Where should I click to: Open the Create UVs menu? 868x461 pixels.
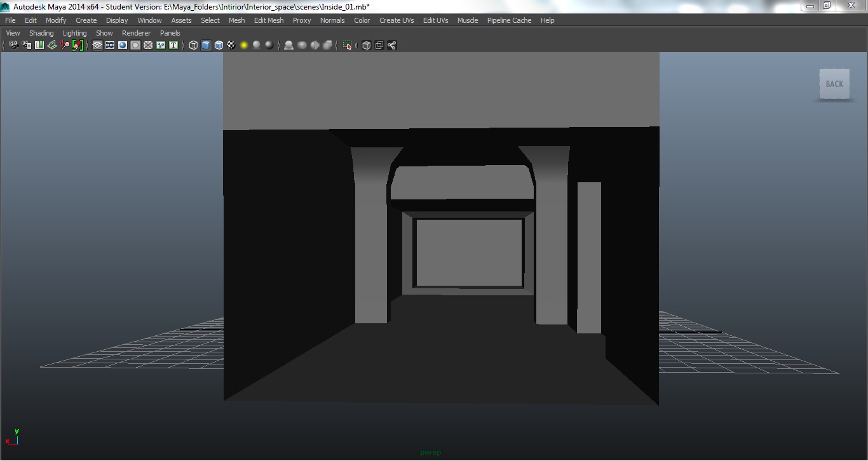point(397,20)
